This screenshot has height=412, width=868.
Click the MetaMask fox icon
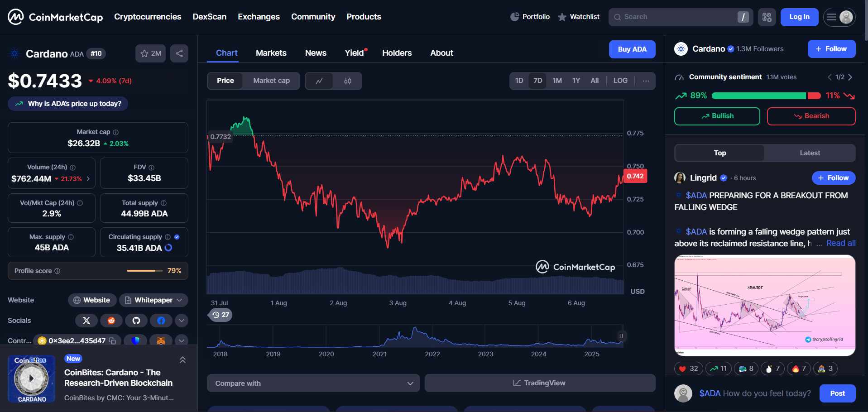click(x=161, y=340)
